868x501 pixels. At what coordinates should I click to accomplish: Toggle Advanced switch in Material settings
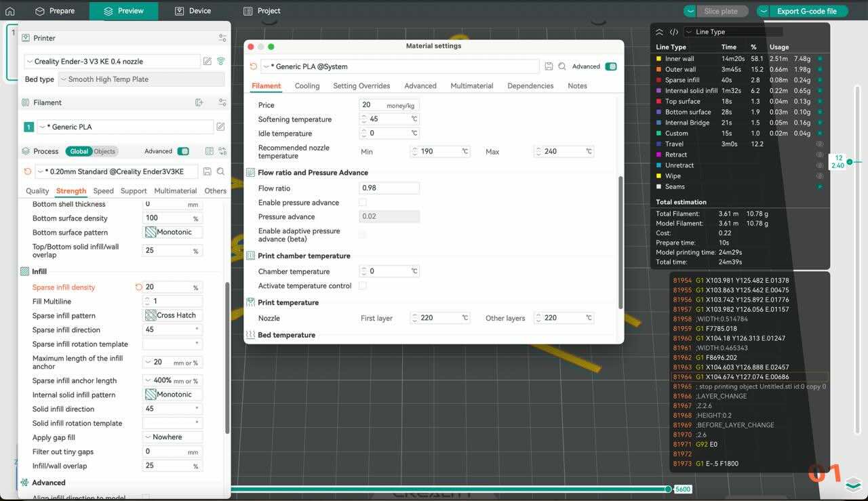[610, 66]
